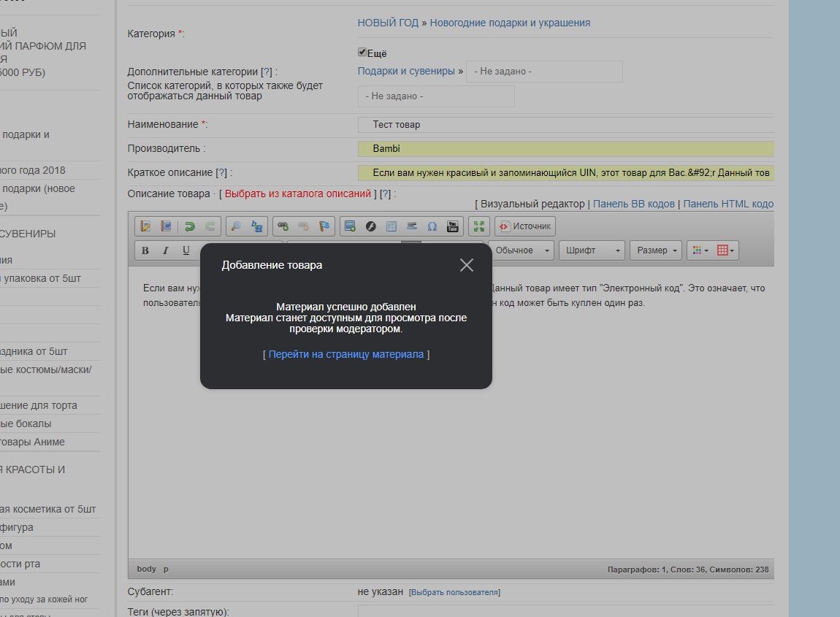The image size is (840, 617).
Task: Uncheck the Ещё checkbox
Action: click(362, 52)
